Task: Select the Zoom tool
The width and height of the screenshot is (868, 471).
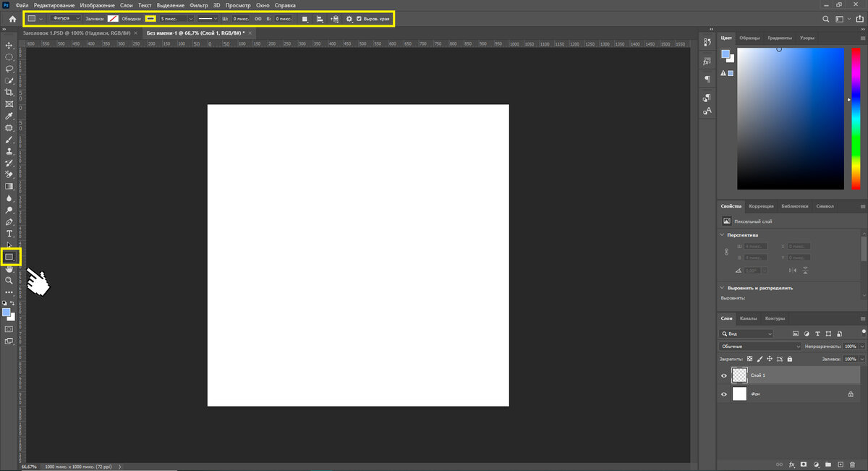Action: 9,280
